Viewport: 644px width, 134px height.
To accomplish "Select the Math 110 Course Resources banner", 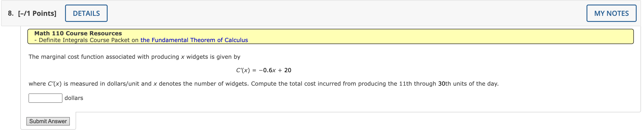I will coord(78,33).
